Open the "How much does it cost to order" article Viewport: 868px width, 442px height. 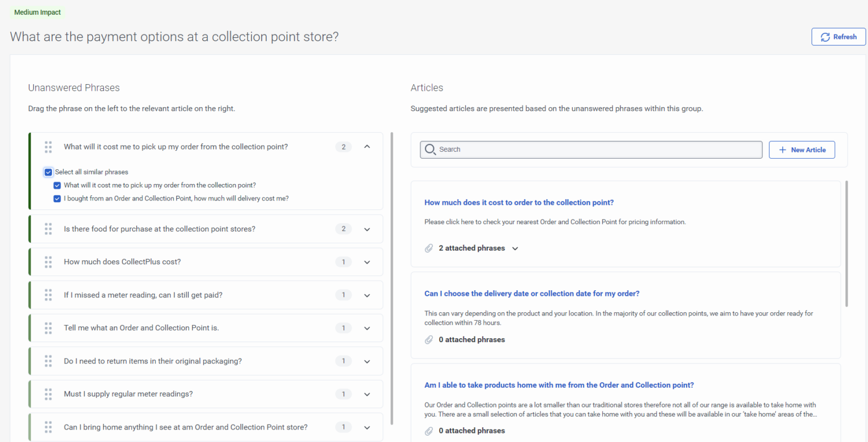coord(519,202)
